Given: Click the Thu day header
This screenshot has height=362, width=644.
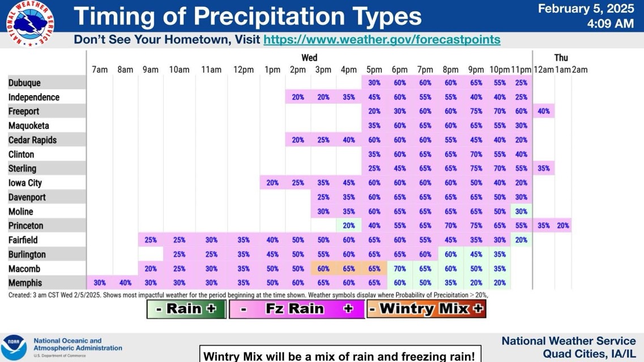Looking at the screenshot, I should pyautogui.click(x=561, y=58).
